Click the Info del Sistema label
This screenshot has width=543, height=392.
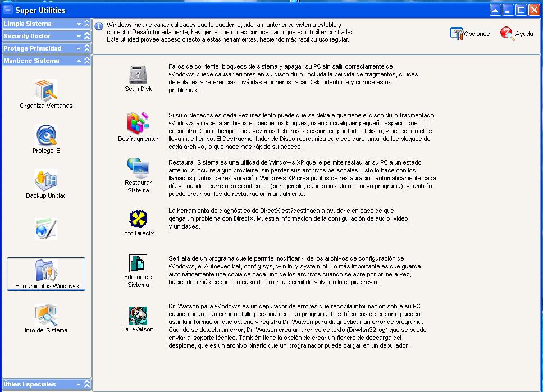pos(46,330)
